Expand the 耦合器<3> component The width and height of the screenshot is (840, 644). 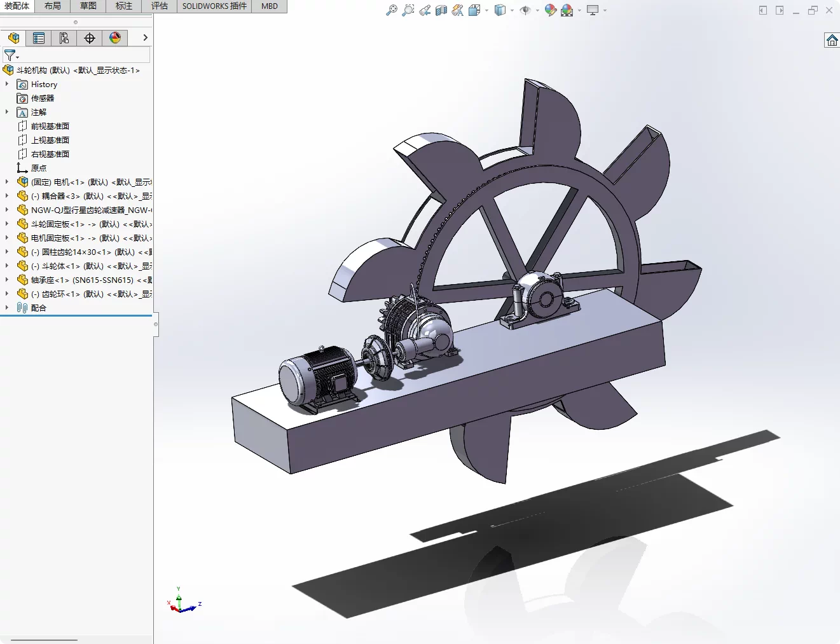tap(7, 196)
